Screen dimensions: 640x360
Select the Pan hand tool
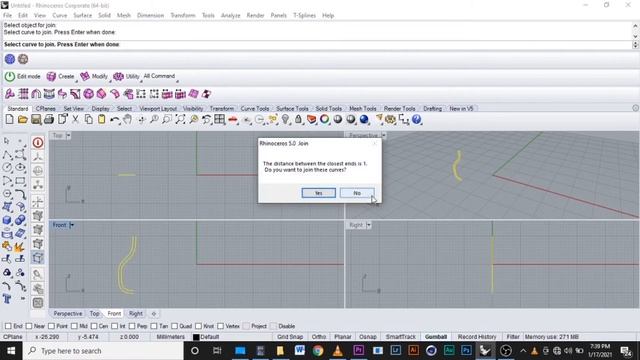(128, 120)
